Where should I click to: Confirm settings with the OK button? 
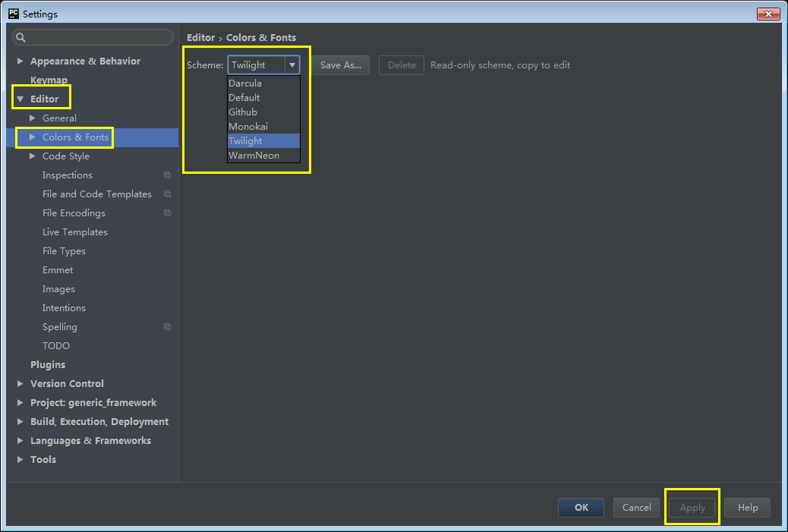tap(581, 508)
